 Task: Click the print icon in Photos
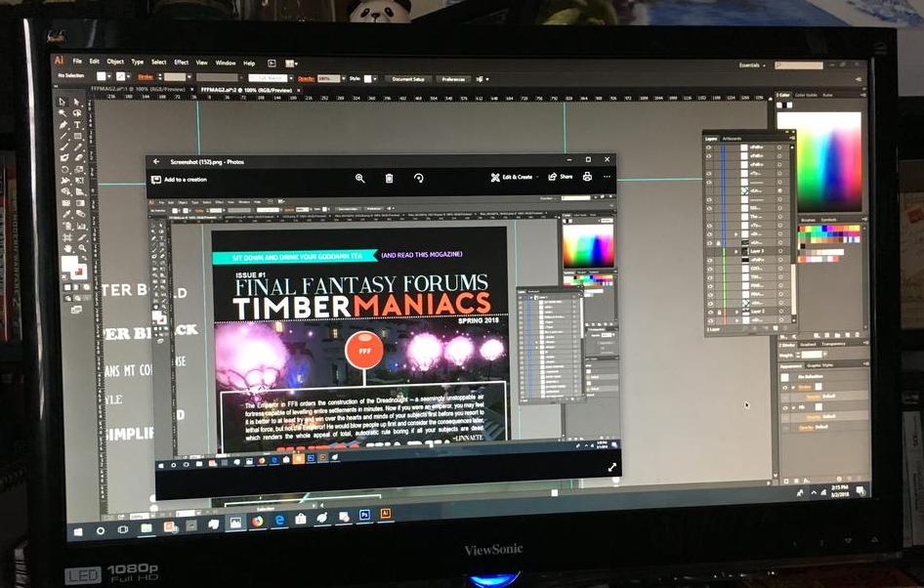(587, 177)
